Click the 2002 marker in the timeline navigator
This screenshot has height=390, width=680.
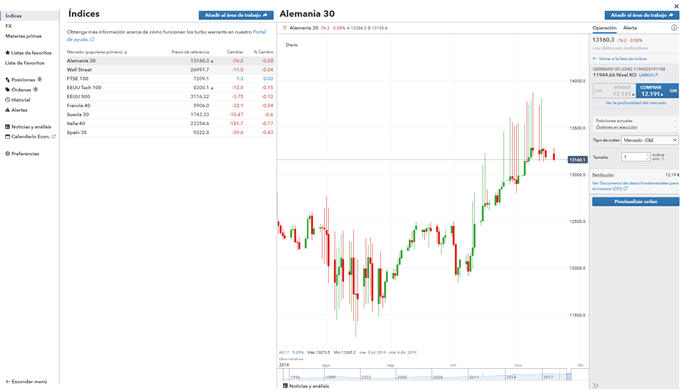(366, 377)
